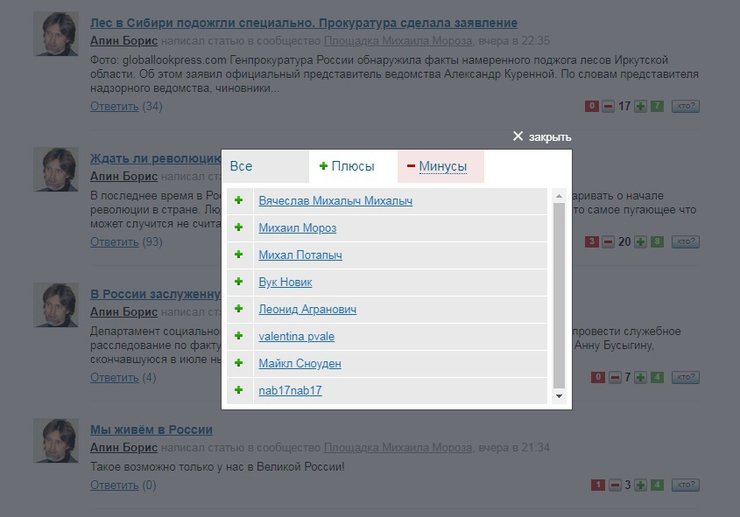Upvote the post rated 17
Screen dimensions: 740x517
[640, 106]
